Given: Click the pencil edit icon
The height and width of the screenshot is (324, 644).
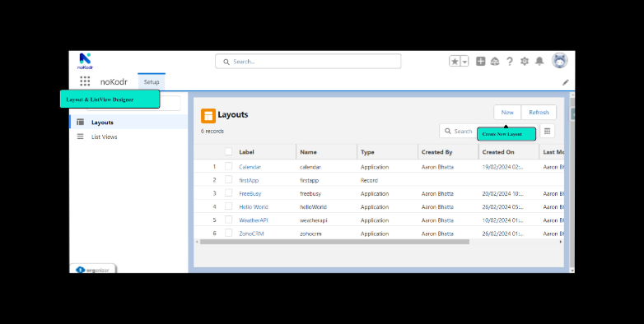Looking at the screenshot, I should (566, 82).
